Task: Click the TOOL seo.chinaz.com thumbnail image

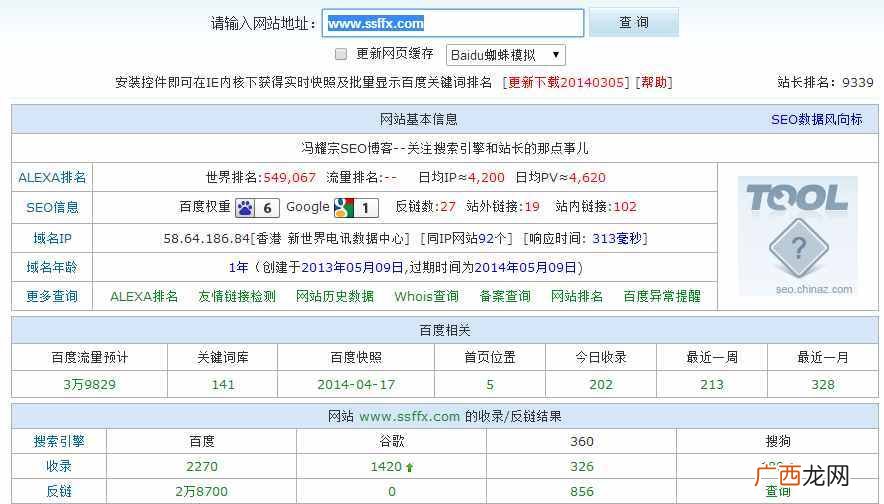Action: (798, 236)
